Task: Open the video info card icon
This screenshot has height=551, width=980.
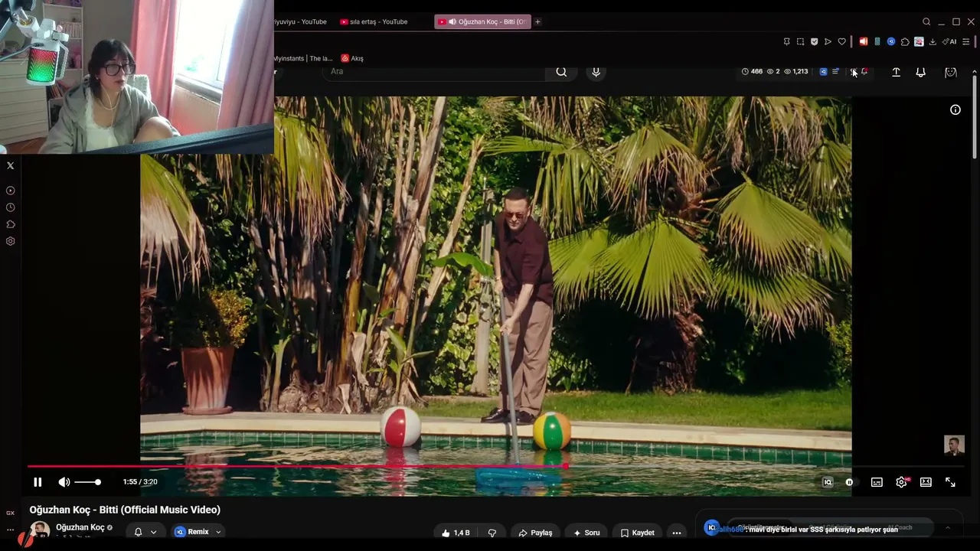Action: tap(955, 109)
